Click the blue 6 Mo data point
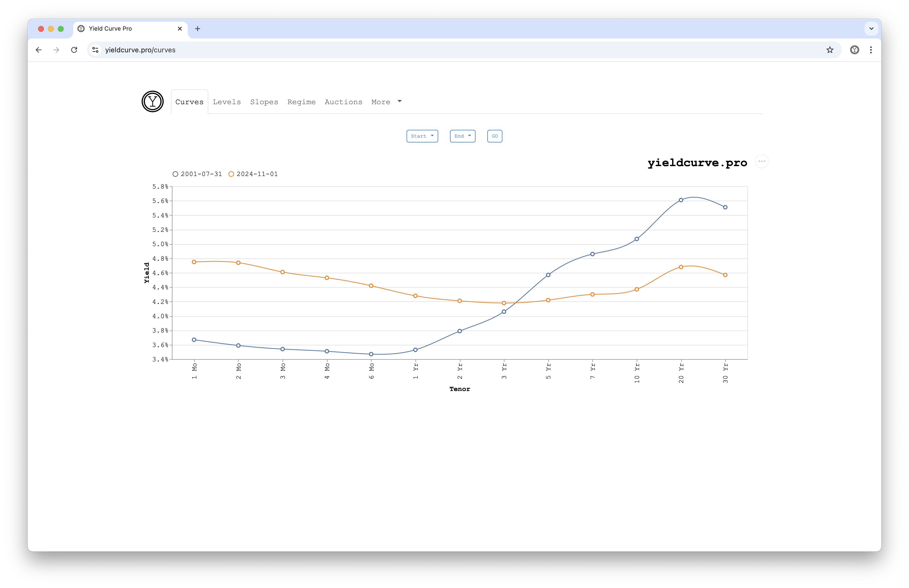Screen dimensions: 909x588 pyautogui.click(x=371, y=354)
